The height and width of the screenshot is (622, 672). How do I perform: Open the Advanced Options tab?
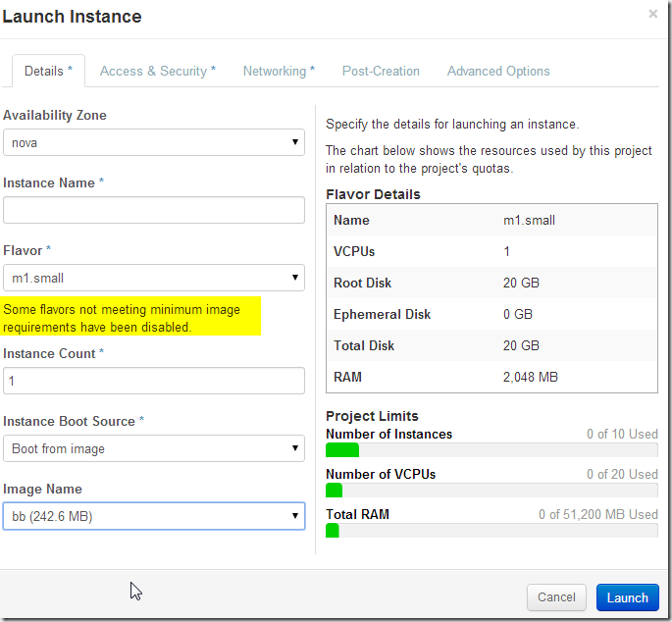(498, 71)
